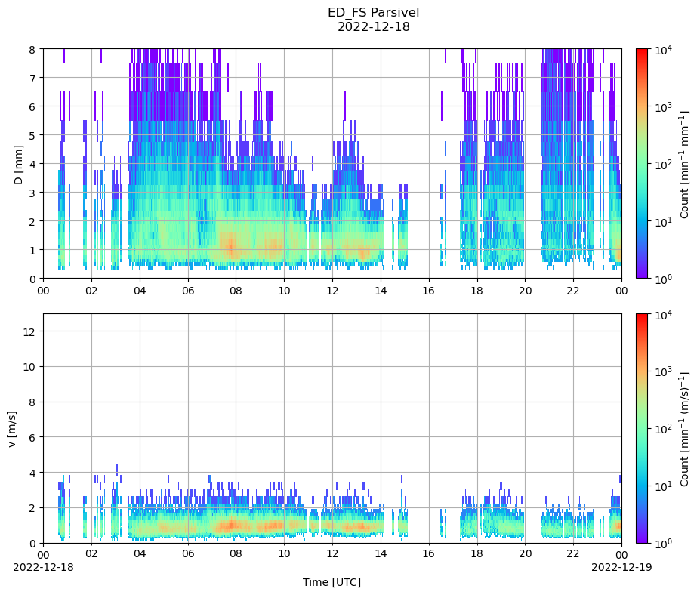Click the top colorbar label 'Count [min⁻¹ mm⁻¹]'
Viewport: 700px width, 595px height.
pos(684,165)
